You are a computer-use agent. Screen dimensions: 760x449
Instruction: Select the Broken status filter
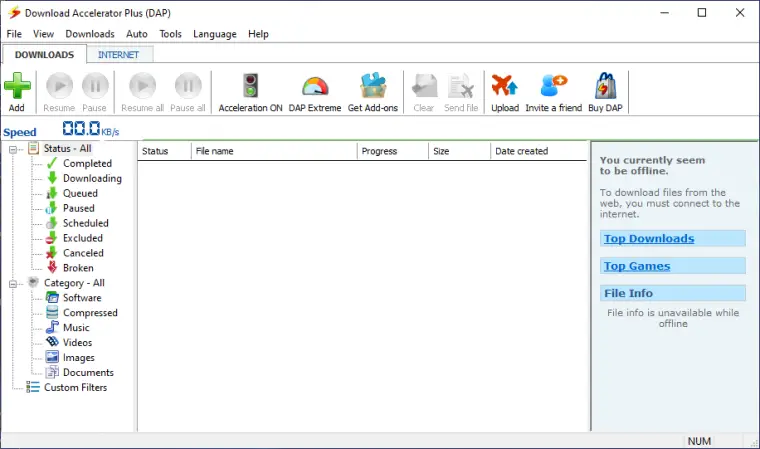pos(78,268)
